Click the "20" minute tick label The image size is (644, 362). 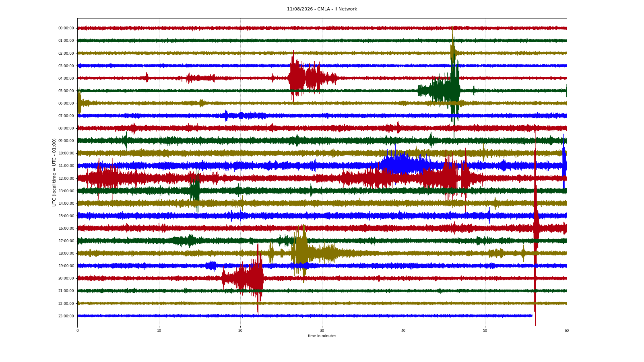tap(240, 331)
